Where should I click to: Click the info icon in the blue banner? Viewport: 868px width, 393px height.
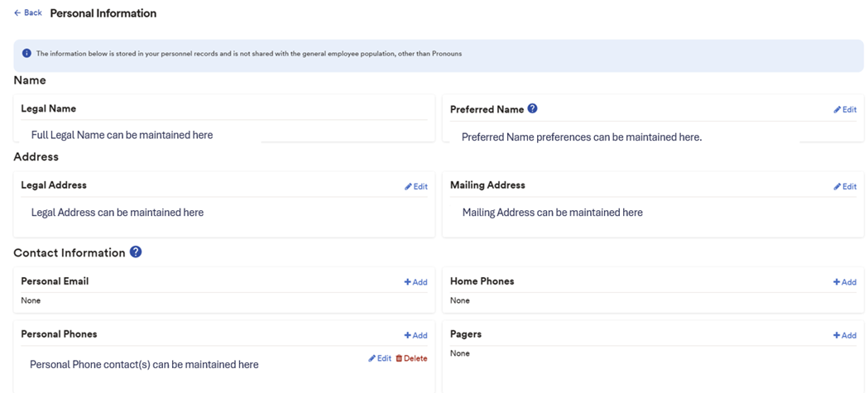click(26, 54)
